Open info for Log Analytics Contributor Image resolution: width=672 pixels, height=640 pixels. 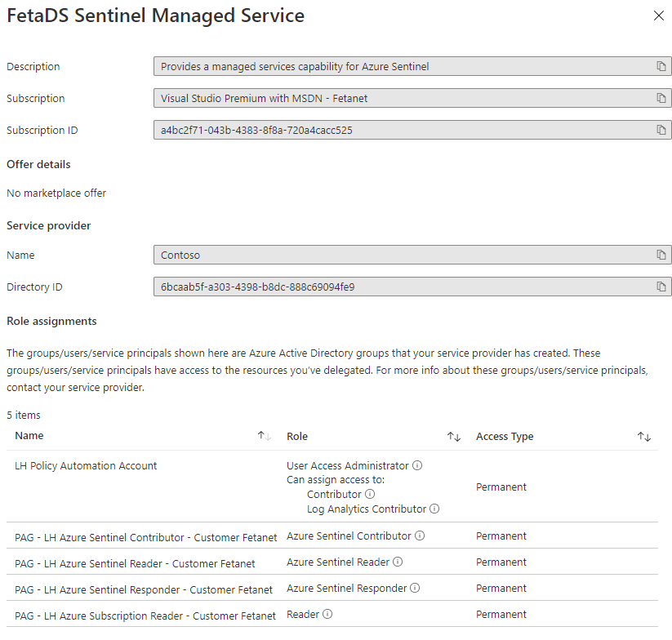click(x=434, y=509)
